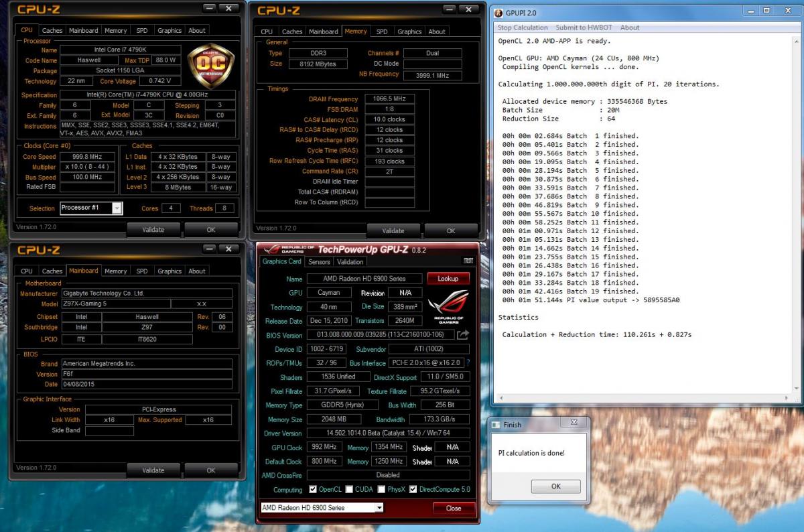Click OK in the CPU-Z Mainboard window

(211, 470)
